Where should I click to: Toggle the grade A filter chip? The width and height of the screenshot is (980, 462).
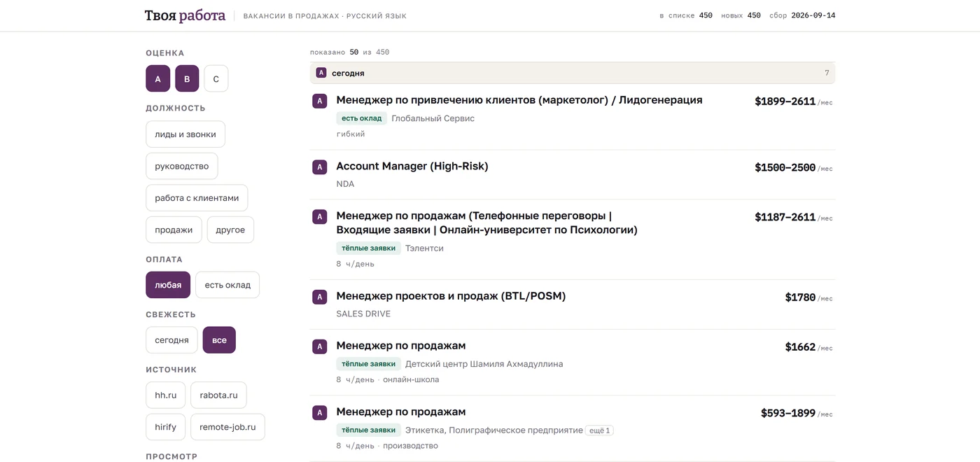click(x=157, y=78)
